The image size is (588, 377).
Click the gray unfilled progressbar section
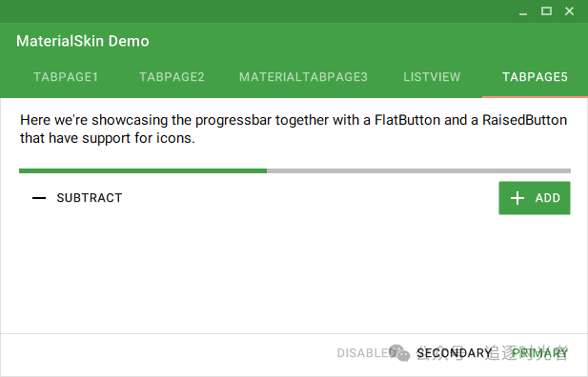pyautogui.click(x=419, y=170)
